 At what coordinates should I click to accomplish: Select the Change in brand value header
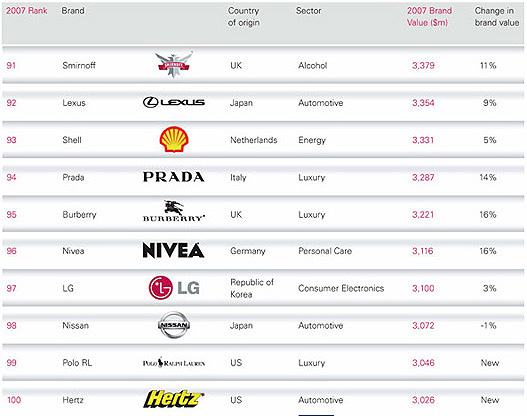click(497, 16)
